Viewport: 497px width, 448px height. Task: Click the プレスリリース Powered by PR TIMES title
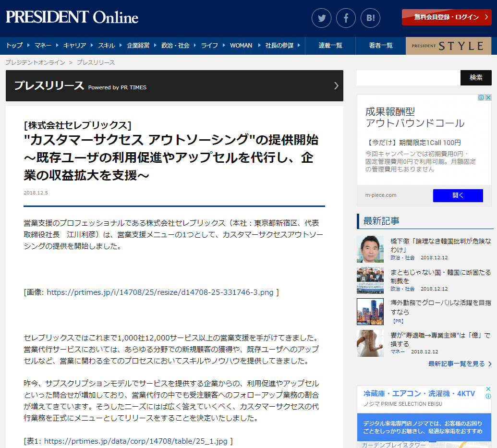(80, 85)
